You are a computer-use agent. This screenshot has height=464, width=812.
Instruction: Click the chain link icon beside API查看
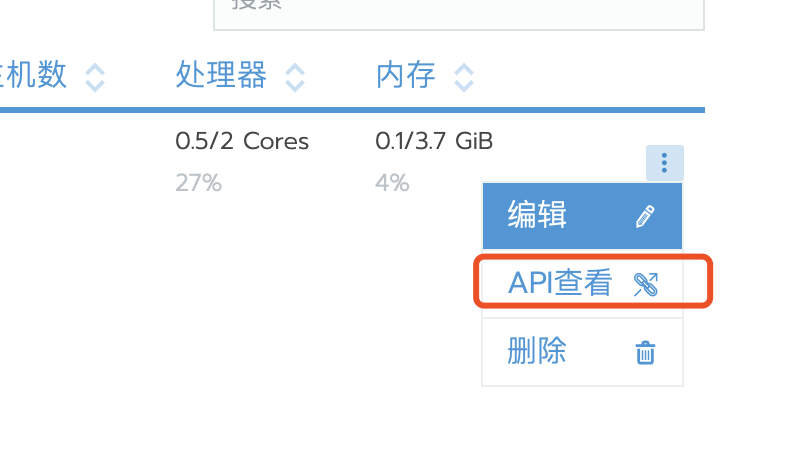point(646,285)
